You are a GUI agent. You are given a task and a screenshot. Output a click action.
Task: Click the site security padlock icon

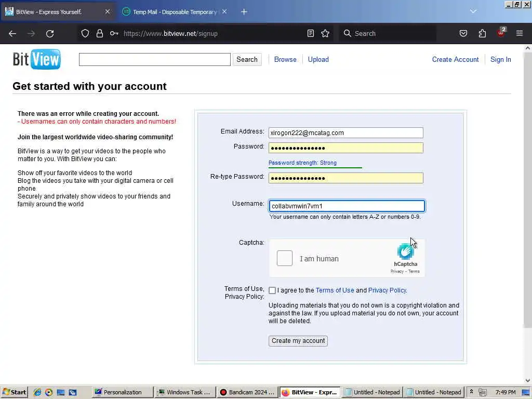coord(99,33)
